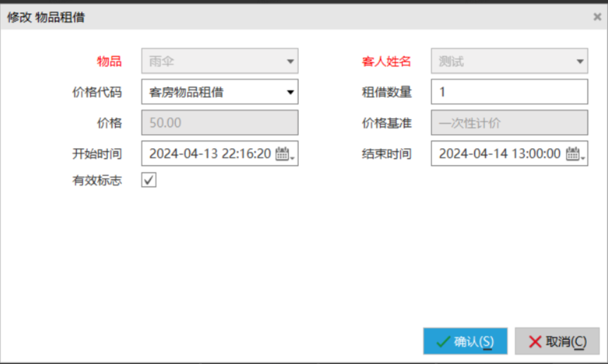
Task: Click the red 客人姓名 field label
Action: pyautogui.click(x=386, y=61)
